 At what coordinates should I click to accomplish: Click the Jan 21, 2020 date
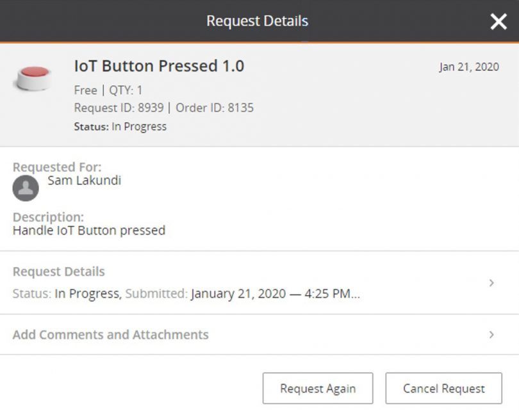(469, 67)
